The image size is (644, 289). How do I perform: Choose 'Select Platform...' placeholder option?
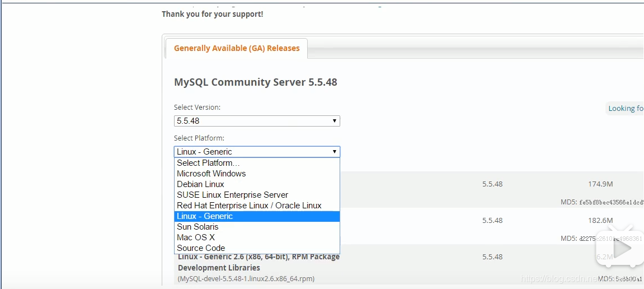pyautogui.click(x=257, y=163)
